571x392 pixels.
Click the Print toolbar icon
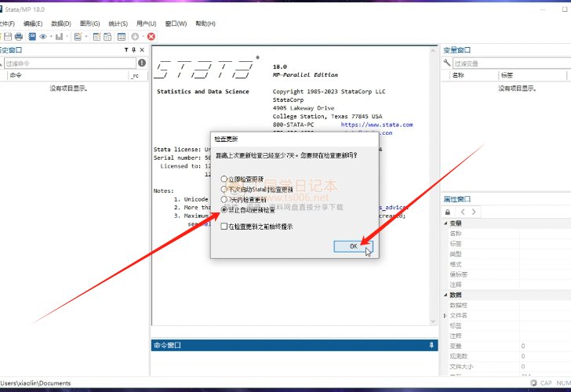[x=19, y=36]
